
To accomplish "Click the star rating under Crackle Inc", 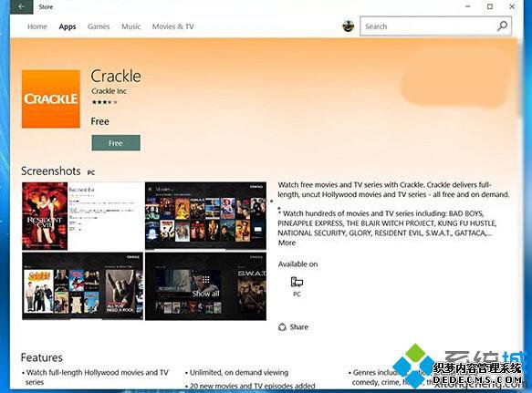I will coord(105,102).
